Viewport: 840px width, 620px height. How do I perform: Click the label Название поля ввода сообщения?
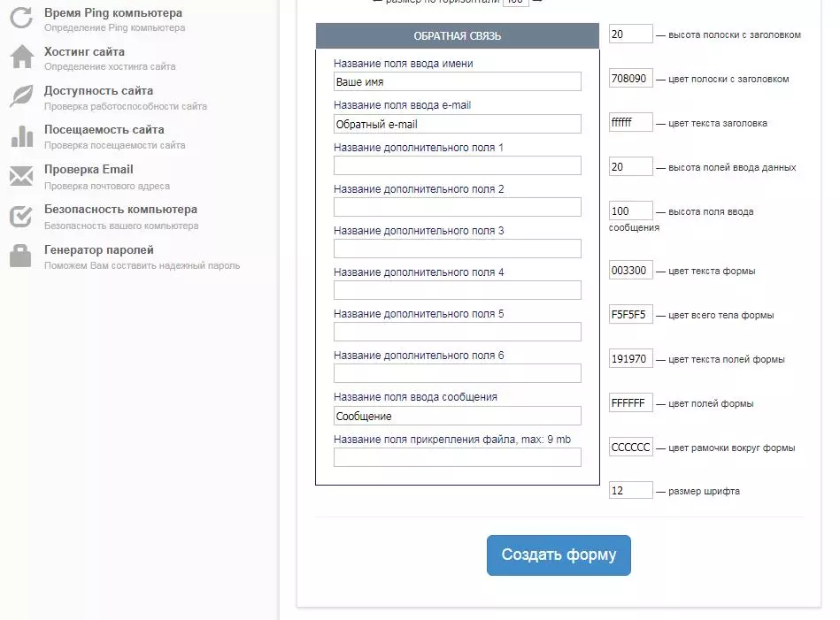415,397
